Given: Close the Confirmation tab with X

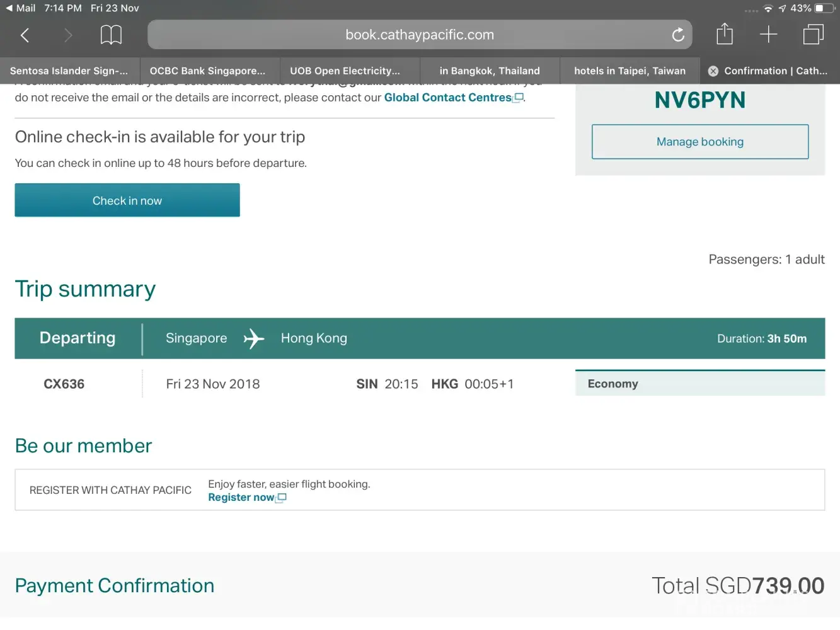Looking at the screenshot, I should [713, 71].
